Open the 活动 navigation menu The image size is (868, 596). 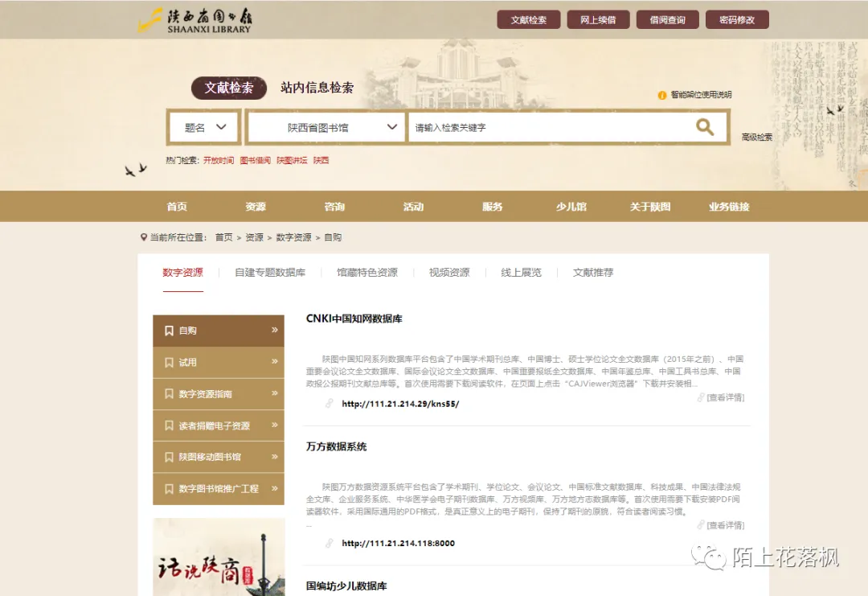click(414, 207)
